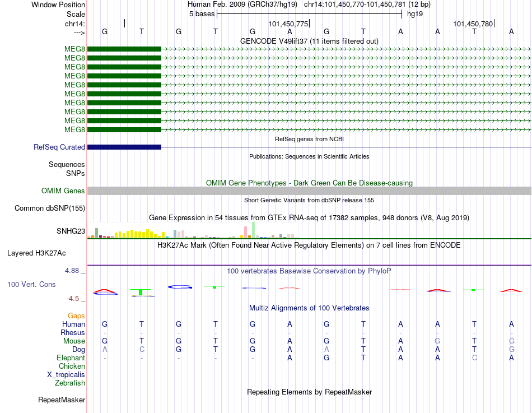The height and width of the screenshot is (413, 532).
Task: Click the C base in the Elephant row
Action: click(474, 358)
